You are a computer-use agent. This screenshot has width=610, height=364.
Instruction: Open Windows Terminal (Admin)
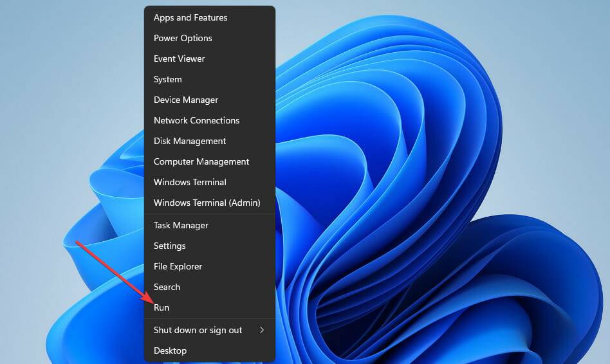pyautogui.click(x=207, y=203)
